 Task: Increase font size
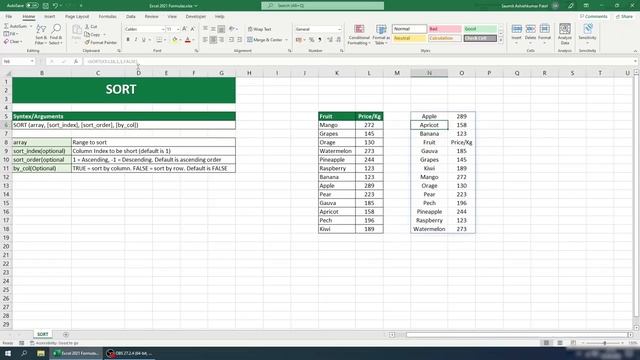(x=184, y=29)
